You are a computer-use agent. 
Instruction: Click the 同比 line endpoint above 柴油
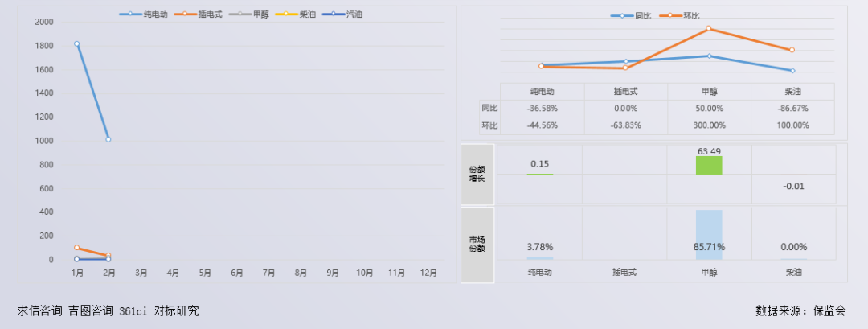792,71
